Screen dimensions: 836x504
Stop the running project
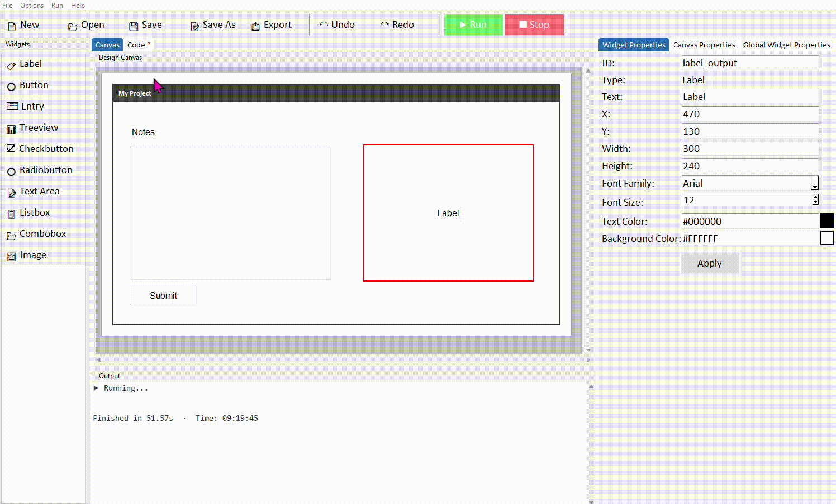coord(534,25)
